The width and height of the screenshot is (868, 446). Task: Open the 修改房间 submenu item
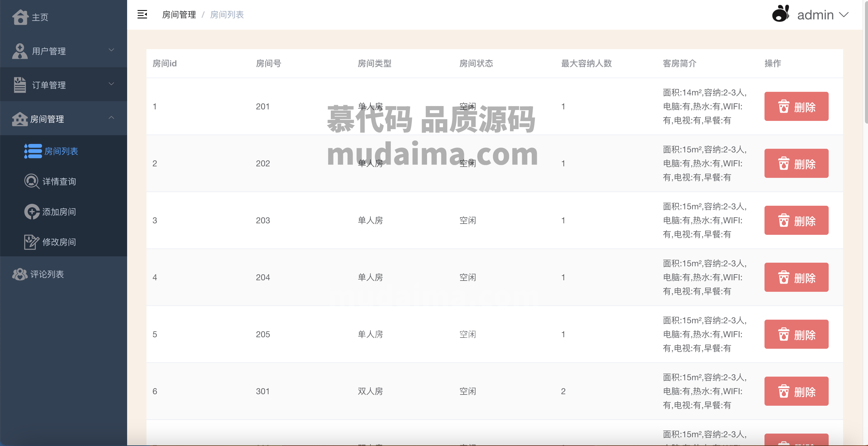63,242
